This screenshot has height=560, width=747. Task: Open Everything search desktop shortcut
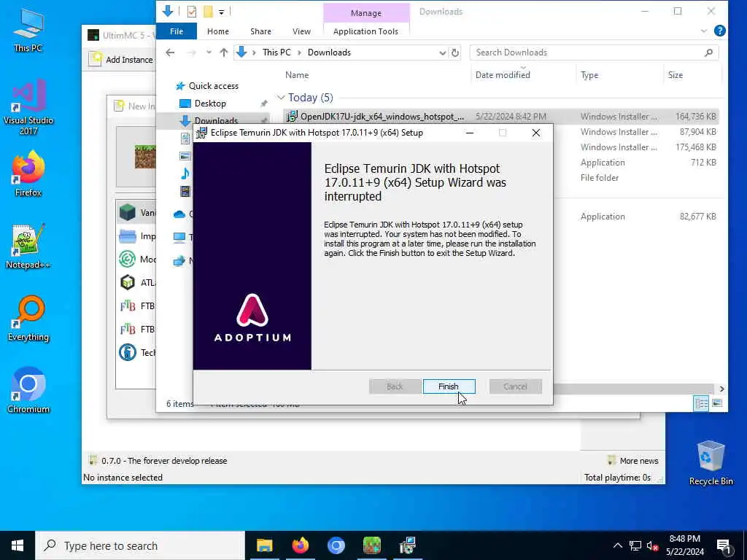pos(28,319)
